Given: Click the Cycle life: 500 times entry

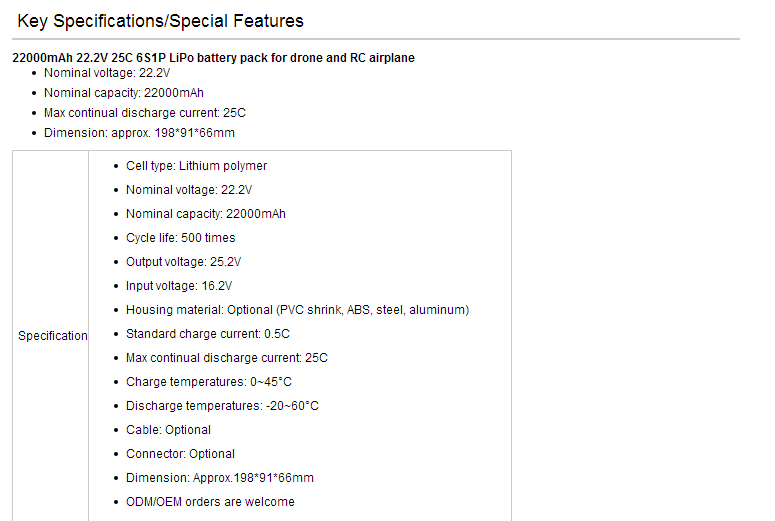Looking at the screenshot, I should tap(180, 238).
